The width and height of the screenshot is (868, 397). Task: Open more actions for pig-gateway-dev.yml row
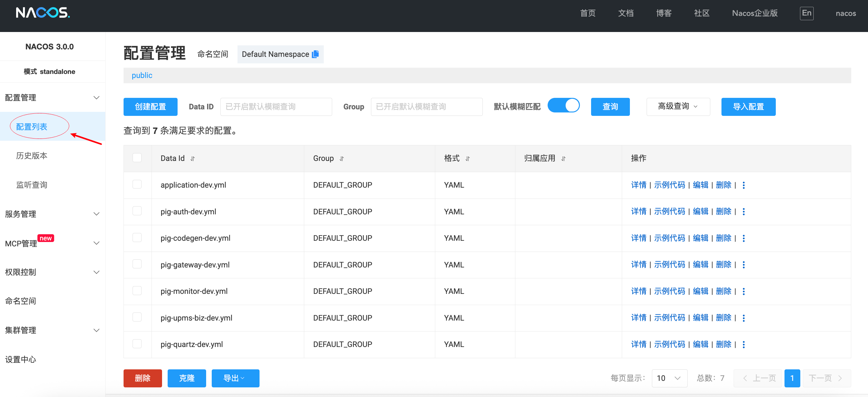tap(744, 265)
